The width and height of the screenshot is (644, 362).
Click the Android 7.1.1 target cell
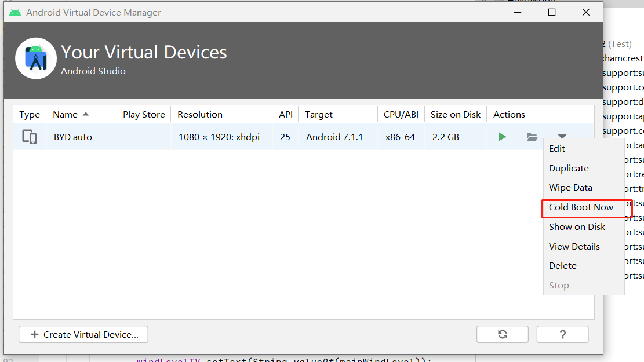click(x=334, y=137)
